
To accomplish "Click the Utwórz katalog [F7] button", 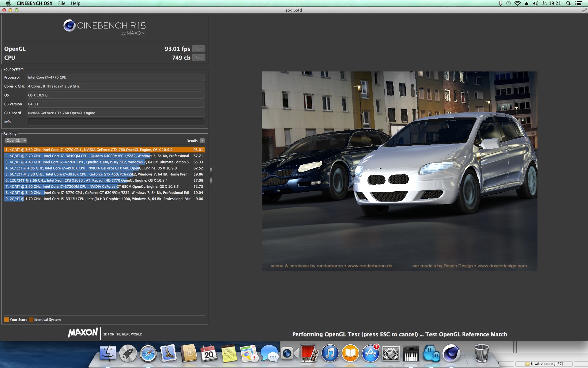I will click(544, 364).
